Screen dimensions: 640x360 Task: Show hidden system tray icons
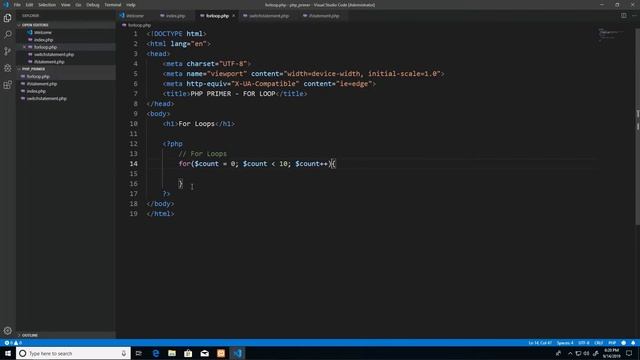[x=570, y=353]
